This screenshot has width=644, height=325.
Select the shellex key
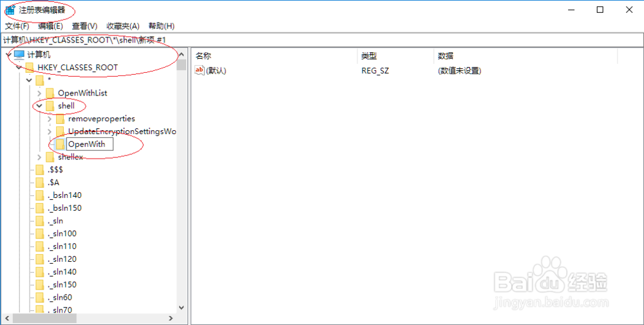[71, 157]
